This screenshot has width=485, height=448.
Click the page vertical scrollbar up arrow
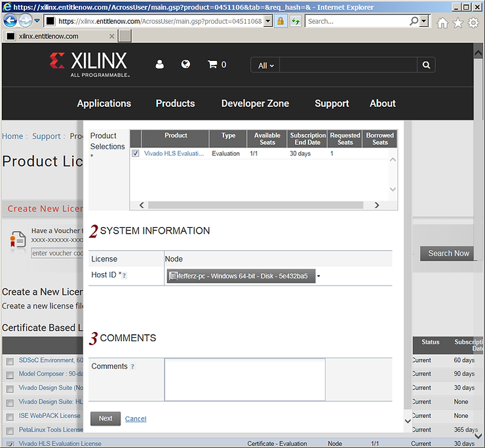pyautogui.click(x=478, y=53)
